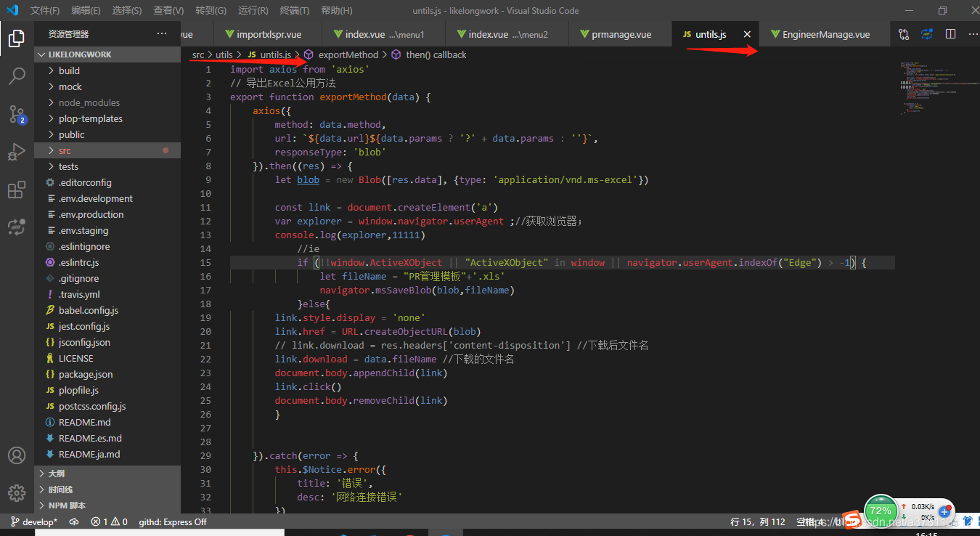Click the develop* branch indicator
Image resolution: width=980 pixels, height=536 pixels.
click(34, 521)
